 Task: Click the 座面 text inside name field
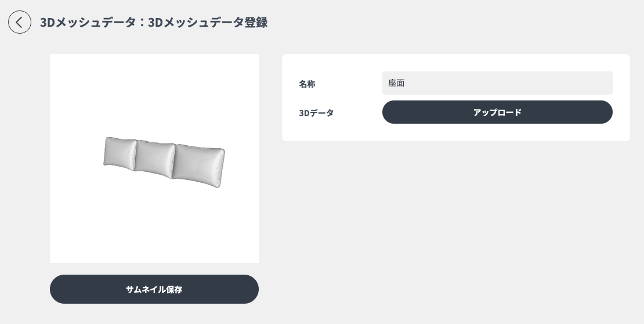click(x=396, y=83)
